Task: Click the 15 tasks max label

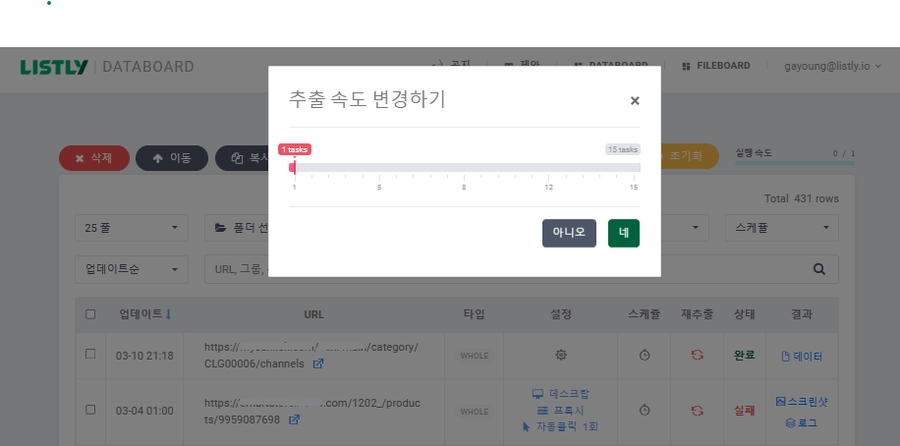Action: [x=623, y=149]
